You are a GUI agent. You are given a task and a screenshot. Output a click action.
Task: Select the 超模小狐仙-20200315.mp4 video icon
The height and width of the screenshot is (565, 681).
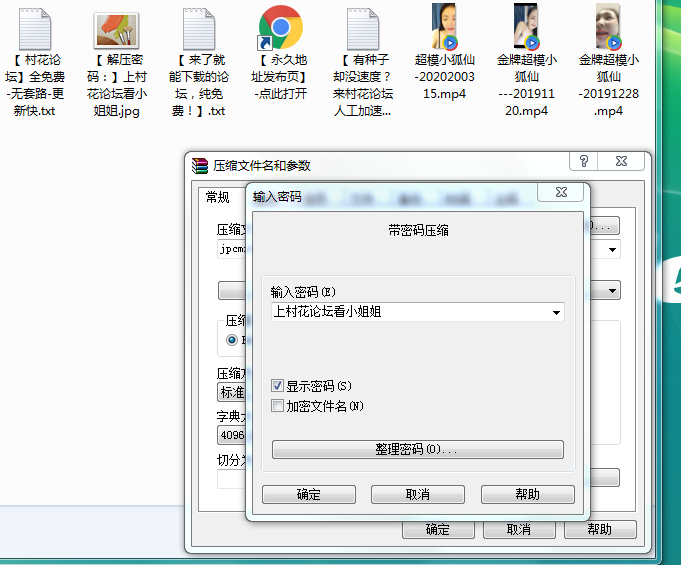(x=444, y=26)
